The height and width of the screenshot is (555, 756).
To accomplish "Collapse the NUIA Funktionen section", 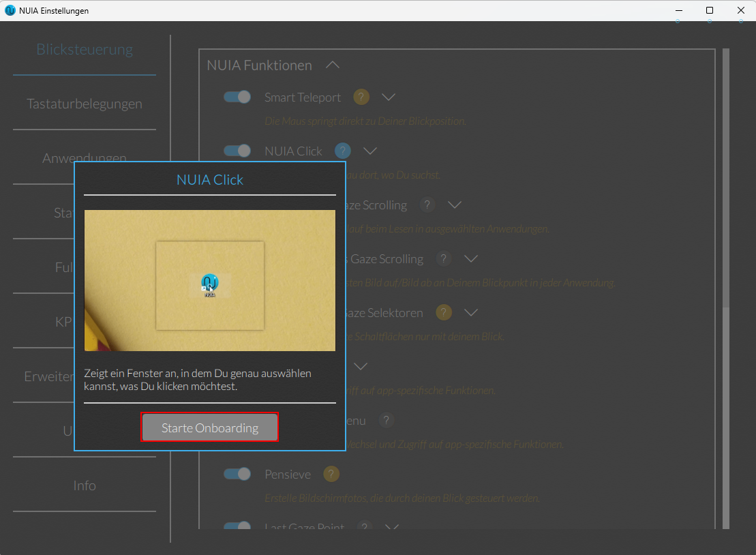I will 333,65.
